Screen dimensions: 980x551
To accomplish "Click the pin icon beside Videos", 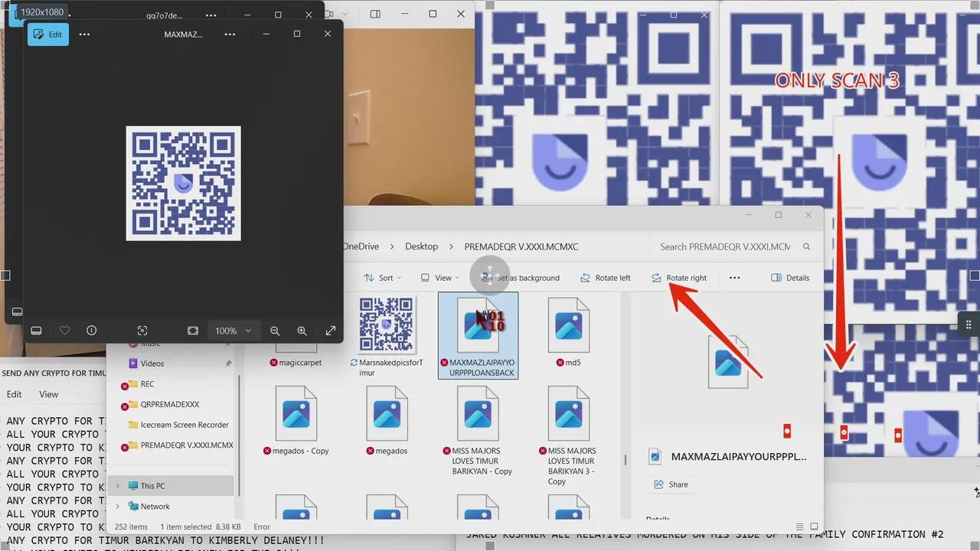I will pos(228,364).
